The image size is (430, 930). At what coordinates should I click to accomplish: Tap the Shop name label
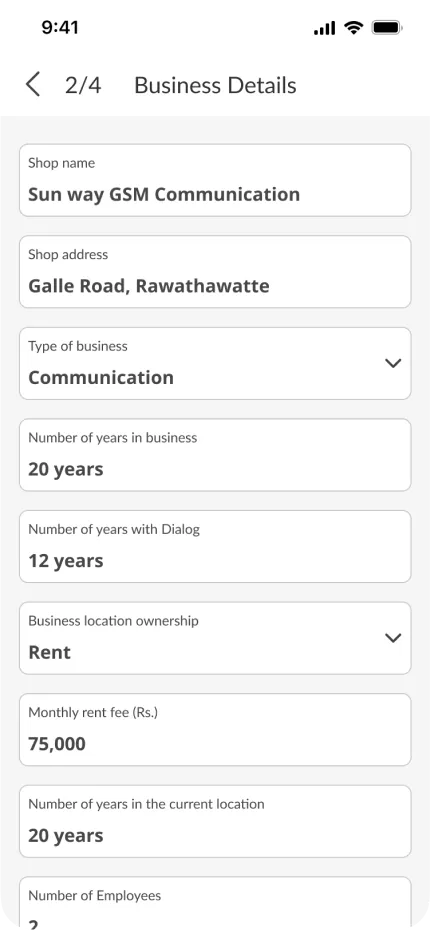coord(62,163)
